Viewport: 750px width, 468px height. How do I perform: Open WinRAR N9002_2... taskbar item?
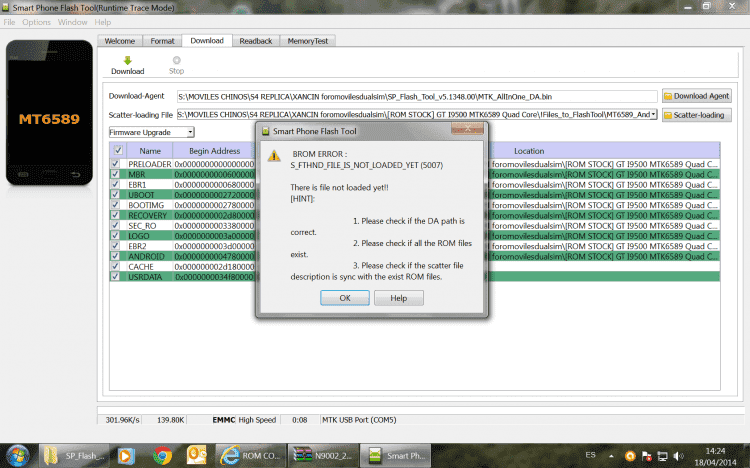(x=323, y=456)
